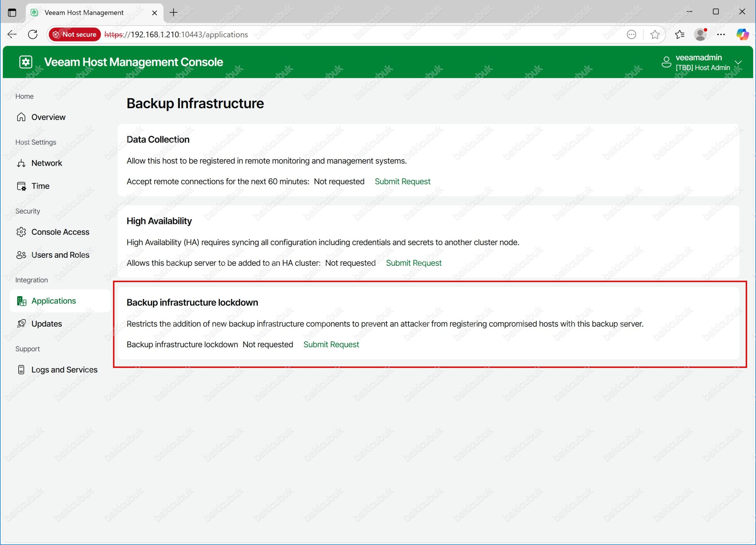Expand the veeamadmin account dropdown chevron
Viewport: 756px width, 545px height.
738,62
